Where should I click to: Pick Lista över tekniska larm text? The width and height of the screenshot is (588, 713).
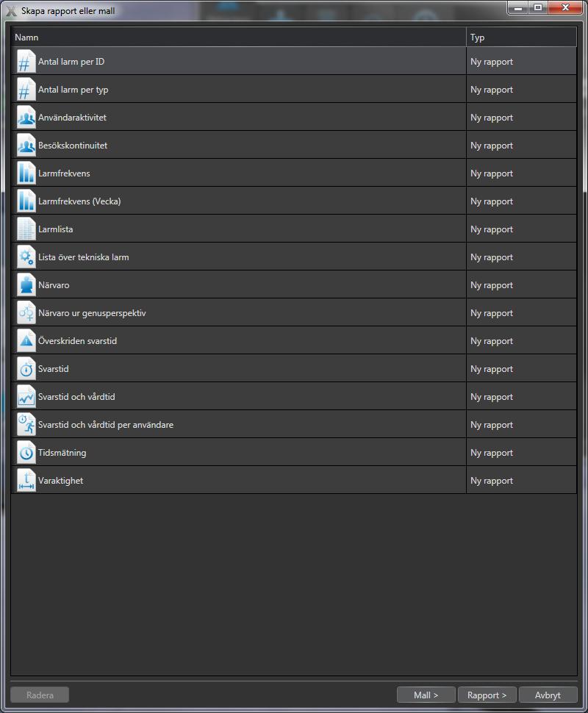click(84, 257)
